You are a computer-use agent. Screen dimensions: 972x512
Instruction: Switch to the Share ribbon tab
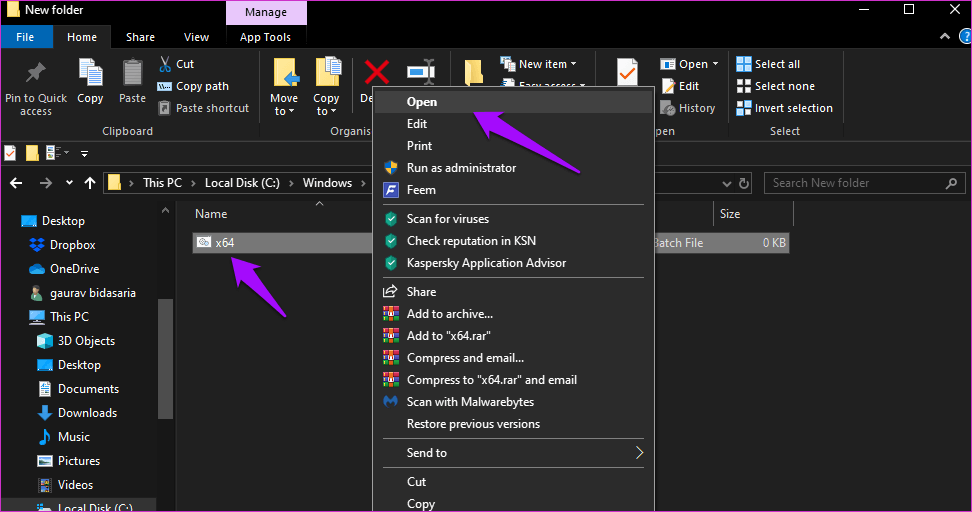point(141,37)
